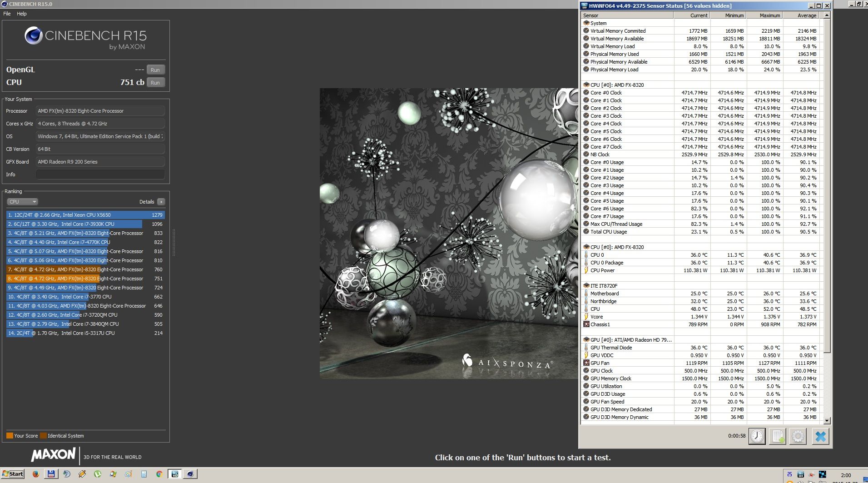Open the CPU ranking type dropdown
868x483 pixels.
[22, 202]
